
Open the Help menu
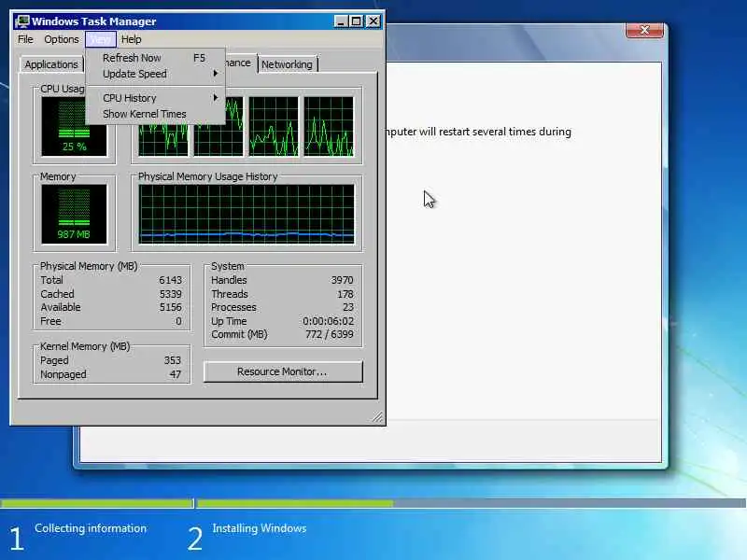[x=131, y=39]
